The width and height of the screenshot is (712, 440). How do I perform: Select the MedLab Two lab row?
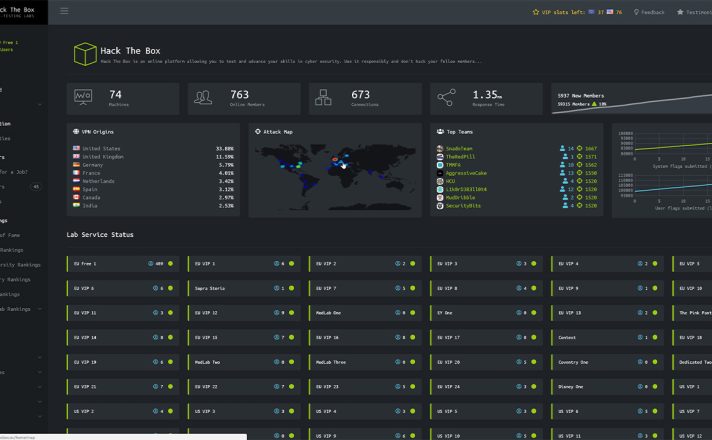pyautogui.click(x=244, y=362)
